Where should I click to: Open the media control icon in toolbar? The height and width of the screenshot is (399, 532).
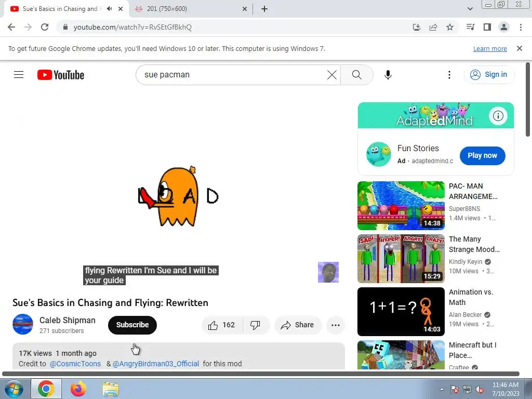point(471,27)
